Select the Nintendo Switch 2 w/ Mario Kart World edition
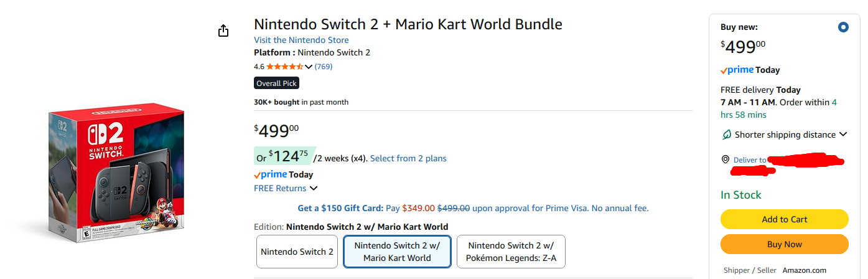Screen dimensions: 868x279 (x=397, y=252)
